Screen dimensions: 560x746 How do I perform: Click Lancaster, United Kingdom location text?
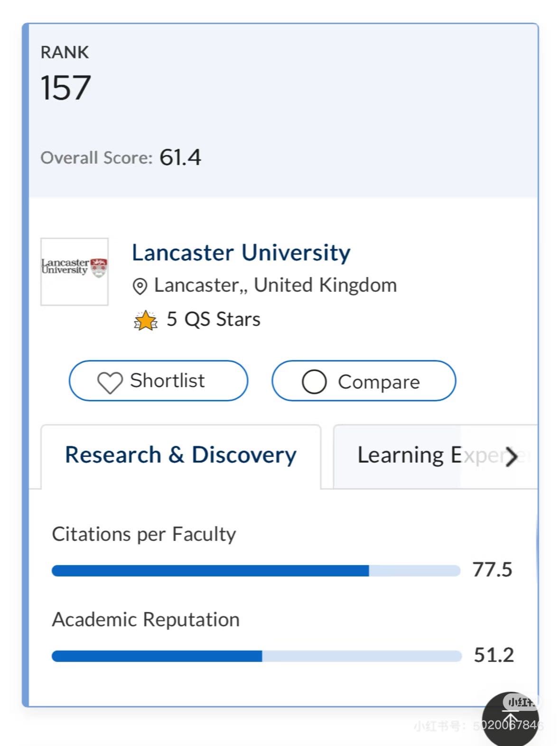pyautogui.click(x=275, y=286)
